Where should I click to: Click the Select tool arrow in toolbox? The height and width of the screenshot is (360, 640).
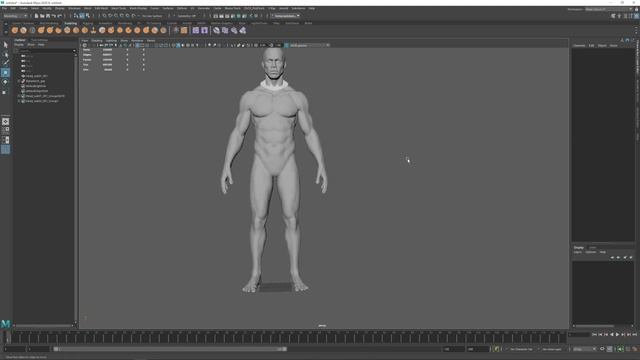pyautogui.click(x=5, y=45)
